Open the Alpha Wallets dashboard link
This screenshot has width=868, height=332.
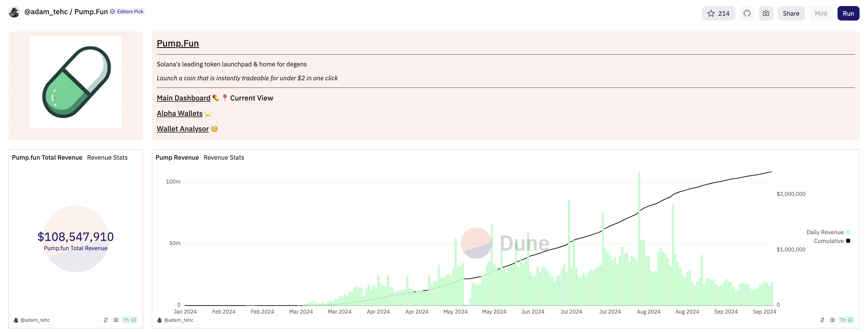coord(179,113)
